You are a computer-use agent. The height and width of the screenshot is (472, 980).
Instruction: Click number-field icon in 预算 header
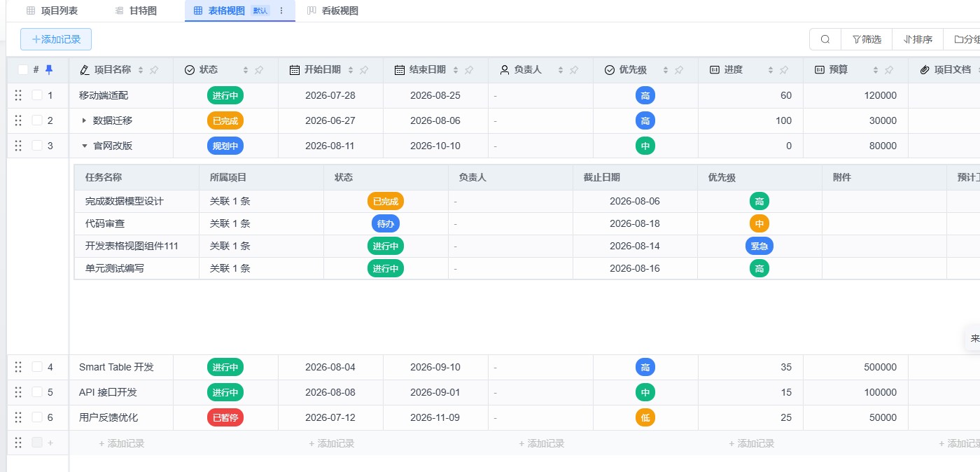pos(820,70)
